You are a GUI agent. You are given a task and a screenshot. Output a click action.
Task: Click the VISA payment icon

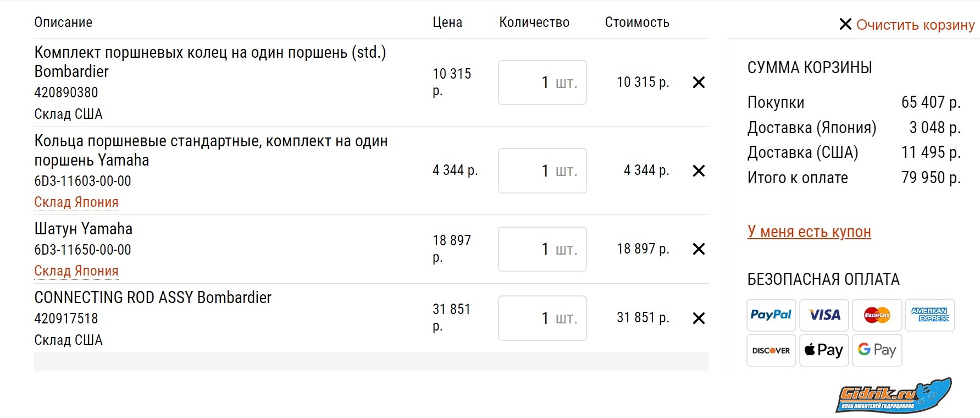point(824,315)
